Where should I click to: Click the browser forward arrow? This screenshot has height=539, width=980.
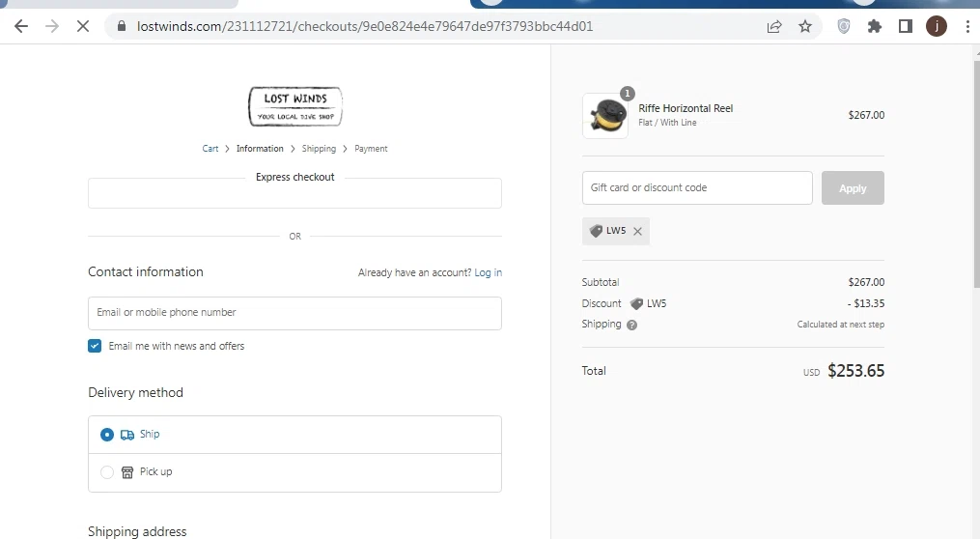(x=52, y=26)
